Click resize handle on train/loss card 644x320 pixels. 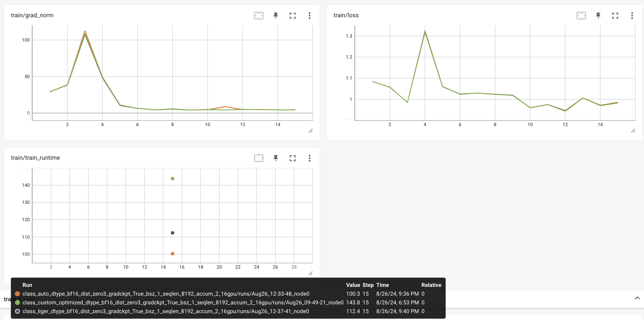click(x=633, y=131)
